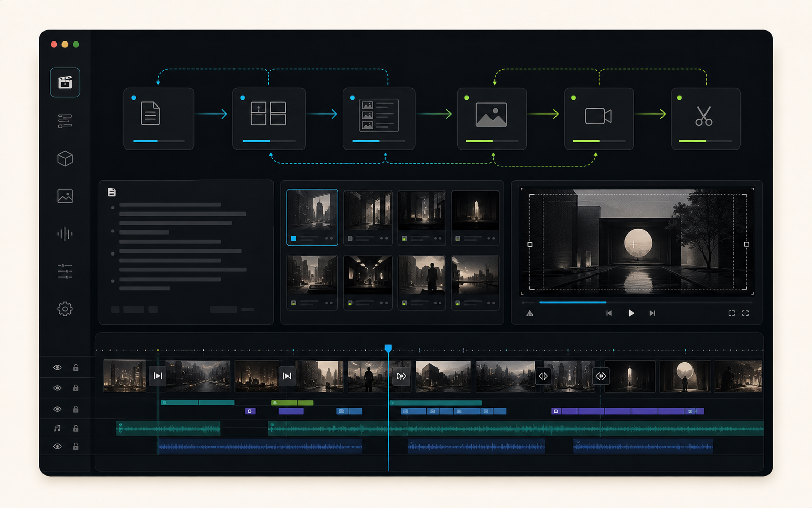
Task: Click the blue tag on selected skyscraper thumbnail
Action: pyautogui.click(x=293, y=238)
